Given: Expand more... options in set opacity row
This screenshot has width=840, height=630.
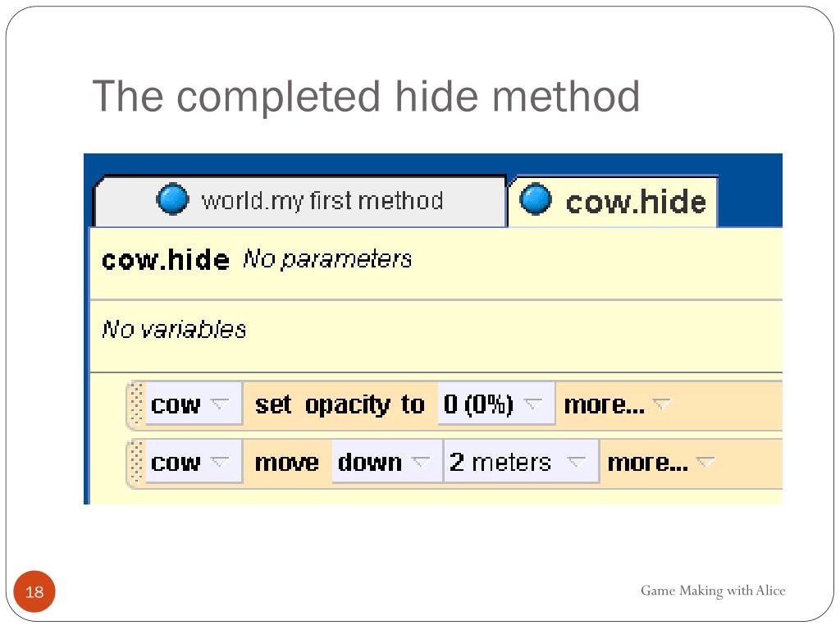Looking at the screenshot, I should 617,404.
